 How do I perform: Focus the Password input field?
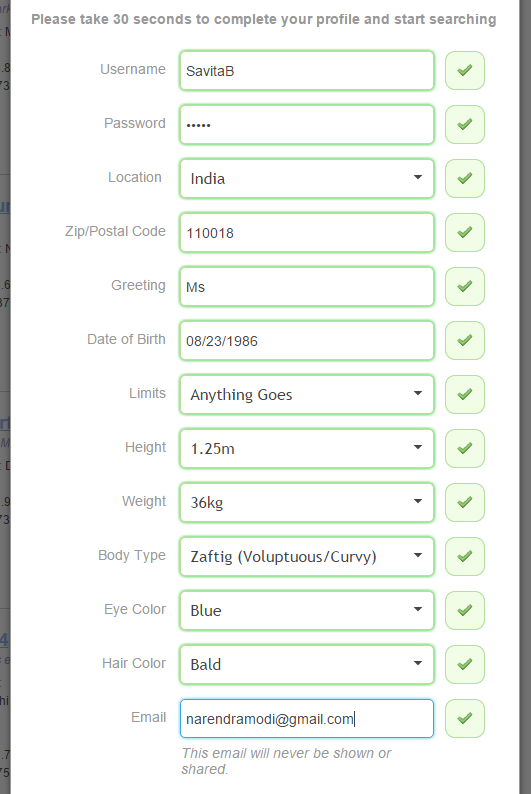pos(307,125)
